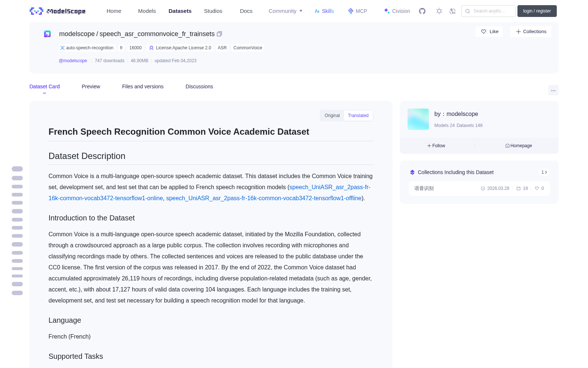Click the auto-speech-recognition task icon
Image resolution: width=588 pixels, height=368 pixels.
[62, 48]
